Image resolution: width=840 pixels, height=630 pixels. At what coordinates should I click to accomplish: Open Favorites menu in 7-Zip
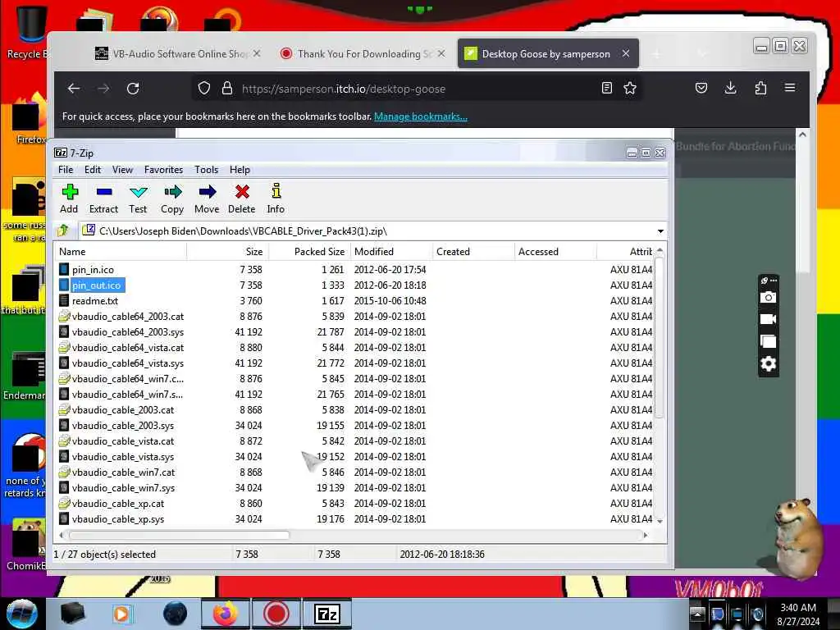coord(164,170)
